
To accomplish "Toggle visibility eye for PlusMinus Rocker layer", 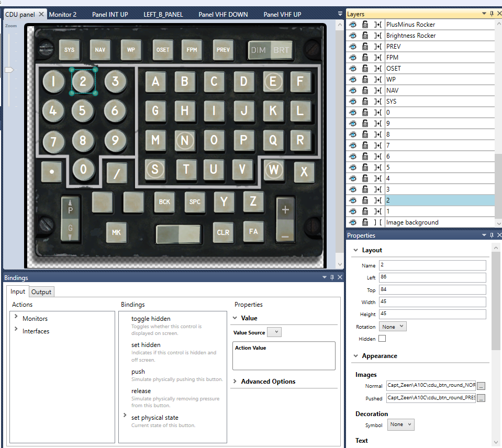I will click(353, 25).
